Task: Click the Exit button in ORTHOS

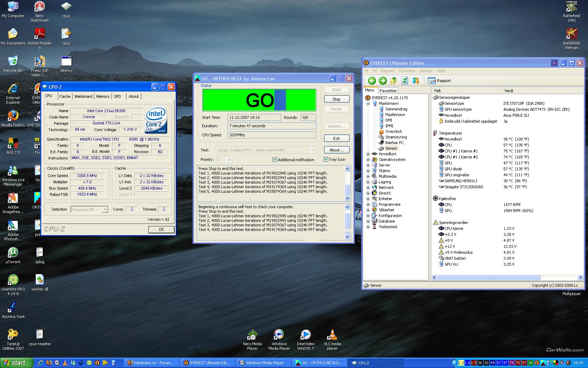Action: point(336,138)
